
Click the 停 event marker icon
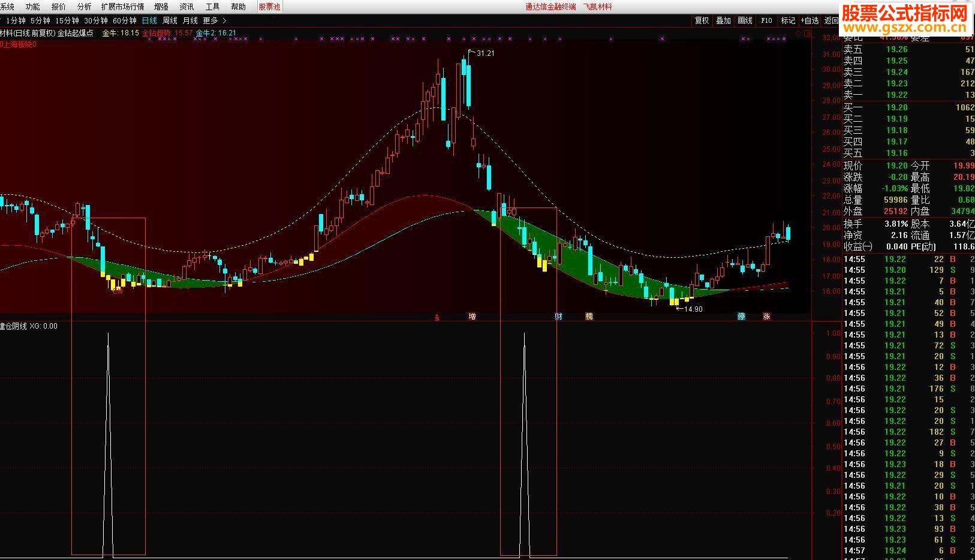point(741,316)
